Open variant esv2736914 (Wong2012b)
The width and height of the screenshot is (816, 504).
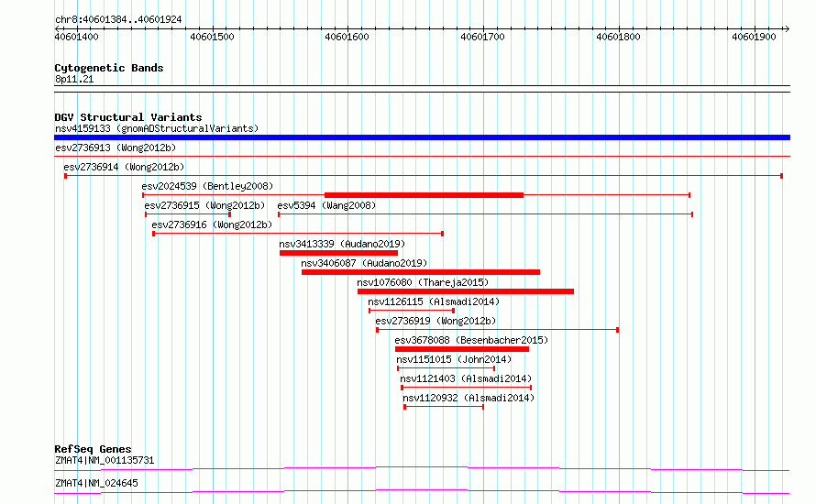[x=124, y=167]
